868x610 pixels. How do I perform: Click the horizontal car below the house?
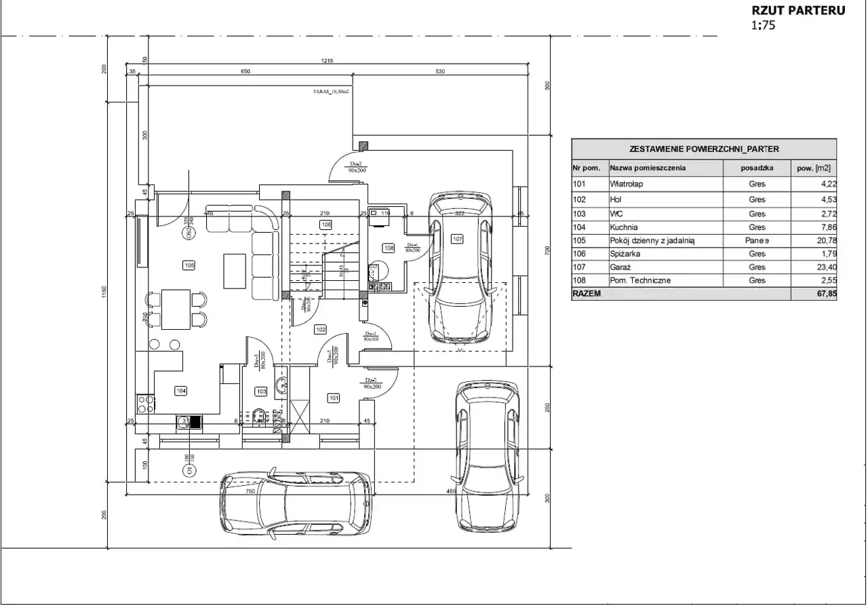296,501
